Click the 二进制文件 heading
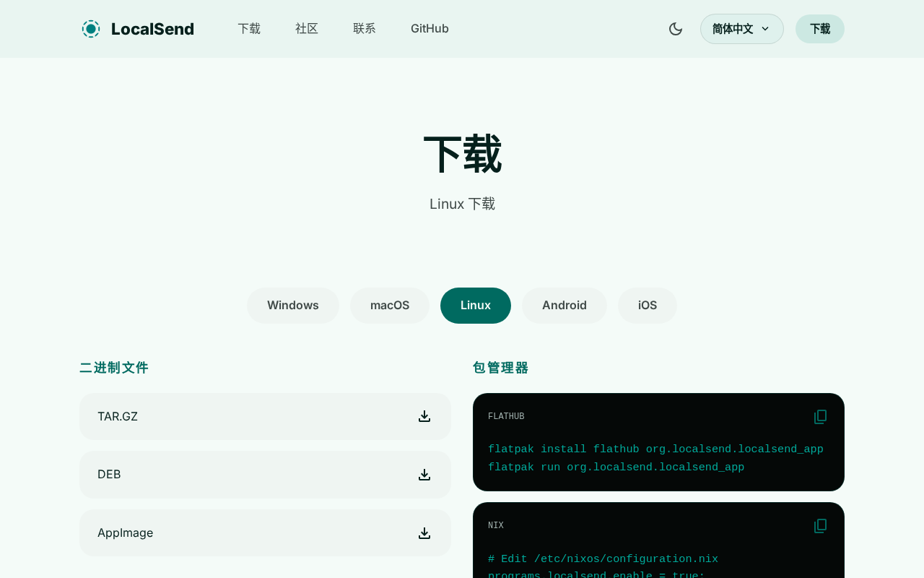 point(114,368)
